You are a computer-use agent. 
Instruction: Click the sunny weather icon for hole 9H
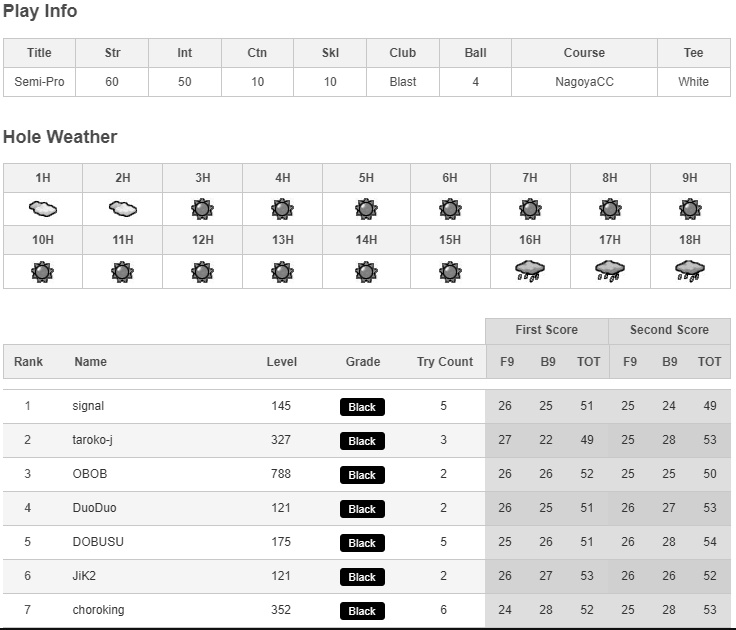(x=690, y=209)
